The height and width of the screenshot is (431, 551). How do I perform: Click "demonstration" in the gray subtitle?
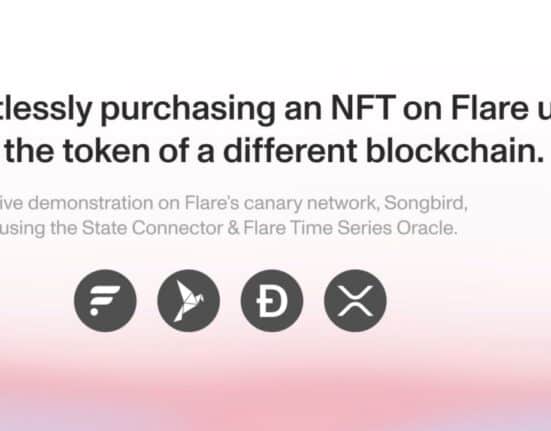(91, 203)
